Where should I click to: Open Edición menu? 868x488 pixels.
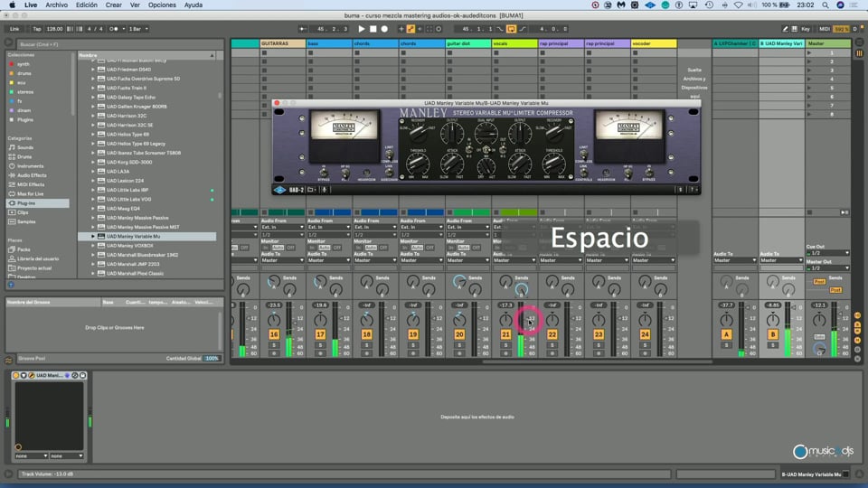(87, 5)
